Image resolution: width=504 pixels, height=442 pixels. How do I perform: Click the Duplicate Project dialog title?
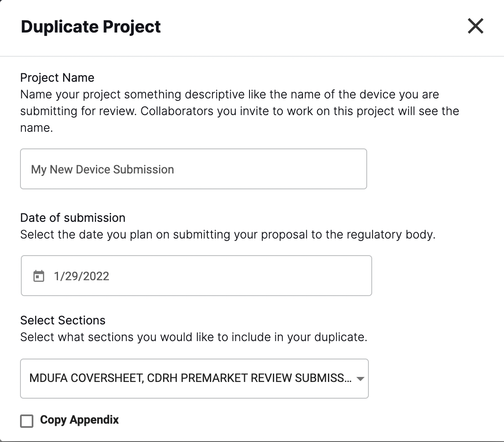click(91, 27)
